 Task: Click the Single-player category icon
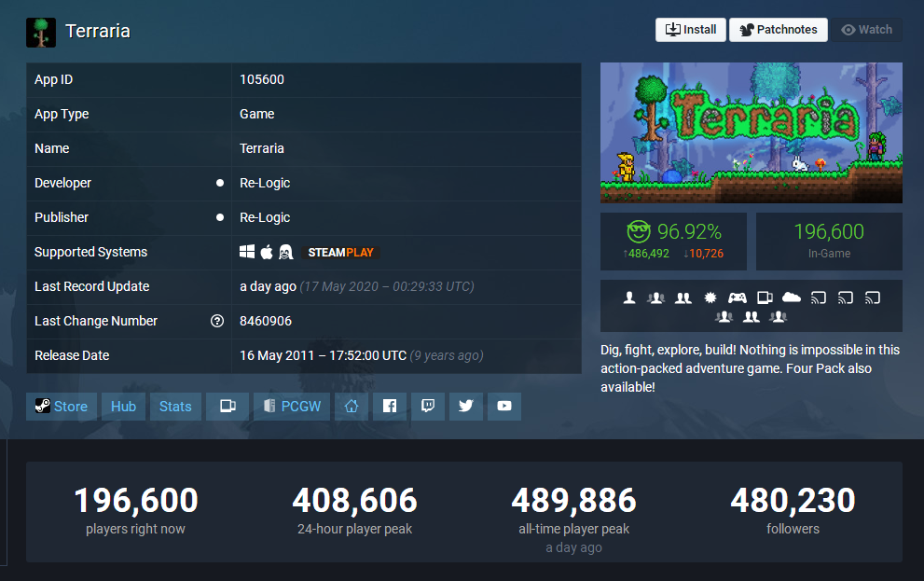629,297
